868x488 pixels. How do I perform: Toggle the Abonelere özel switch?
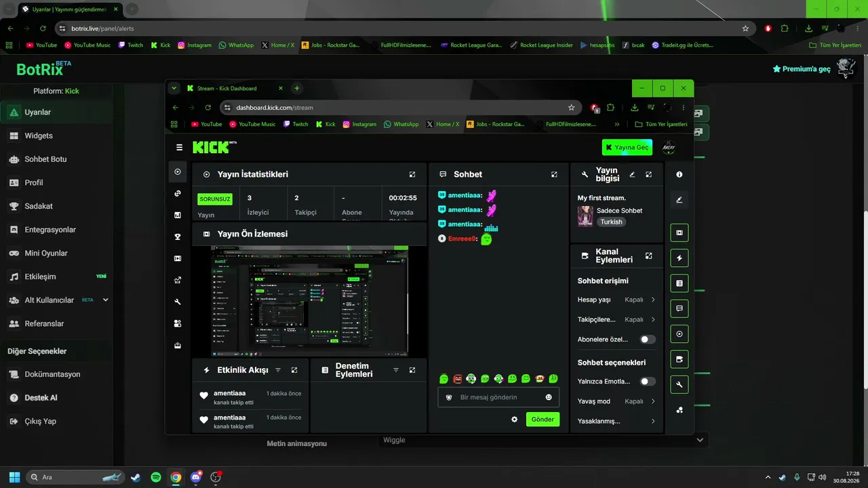[x=648, y=340]
